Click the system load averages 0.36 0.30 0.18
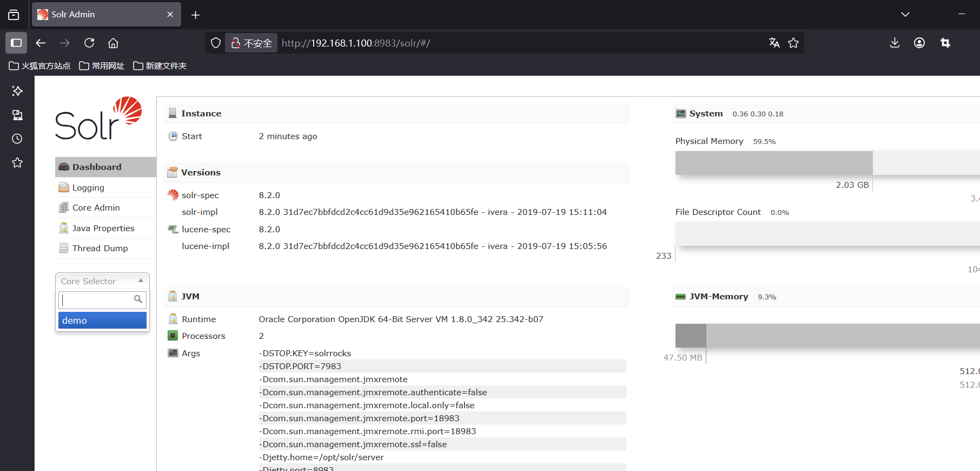Viewport: 980px width, 471px height. pyautogui.click(x=758, y=114)
